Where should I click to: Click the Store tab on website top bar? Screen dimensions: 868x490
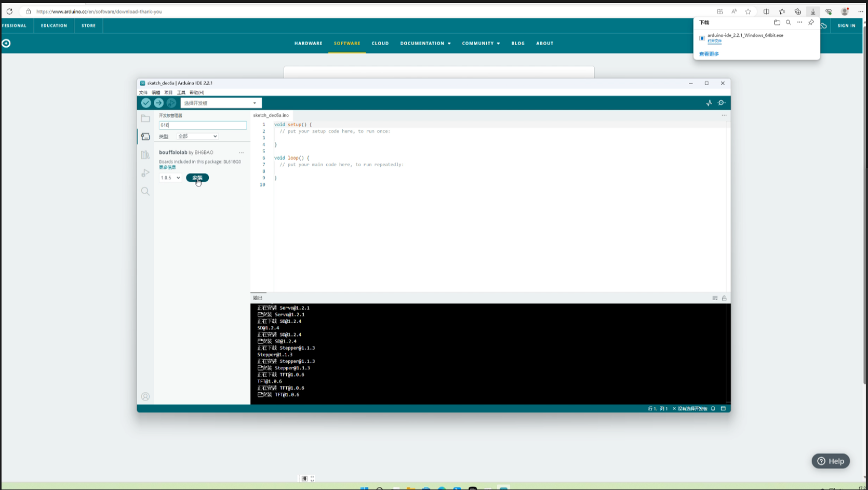pyautogui.click(x=89, y=26)
